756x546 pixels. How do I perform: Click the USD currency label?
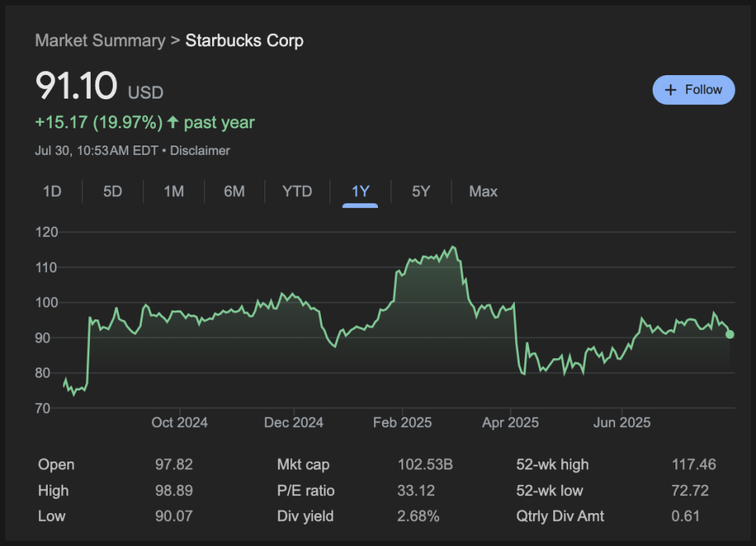pyautogui.click(x=146, y=92)
